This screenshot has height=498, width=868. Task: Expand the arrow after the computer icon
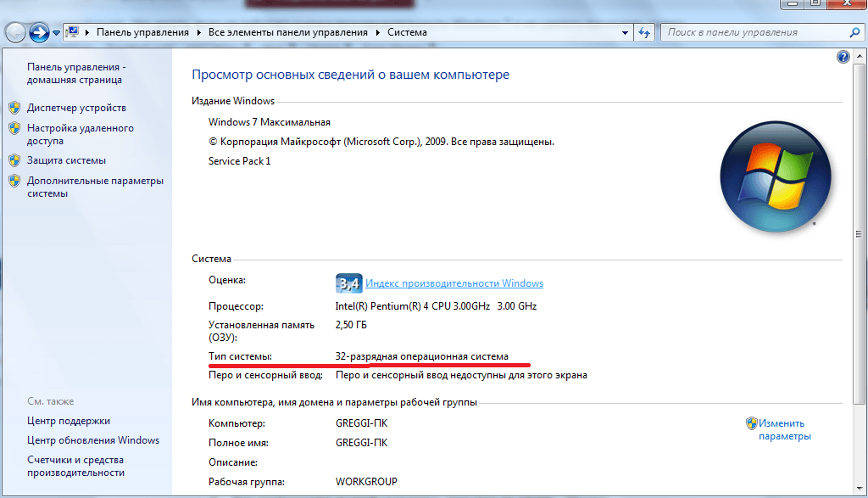(x=87, y=33)
